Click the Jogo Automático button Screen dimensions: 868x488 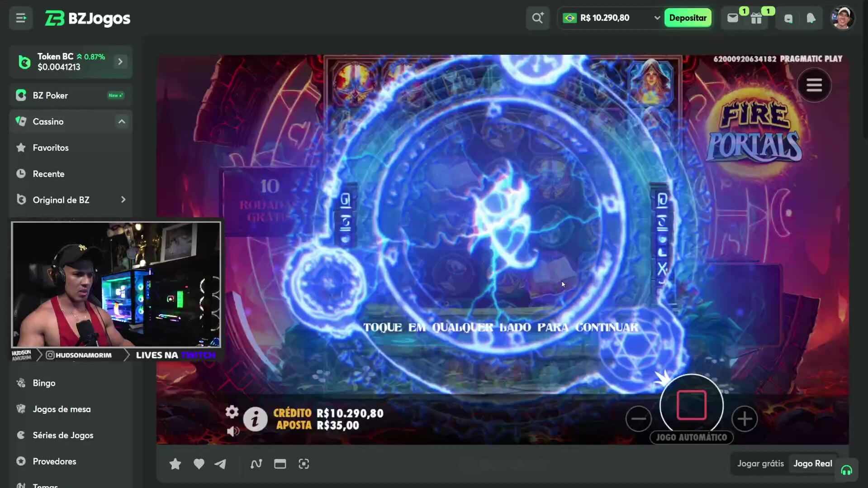pos(691,437)
